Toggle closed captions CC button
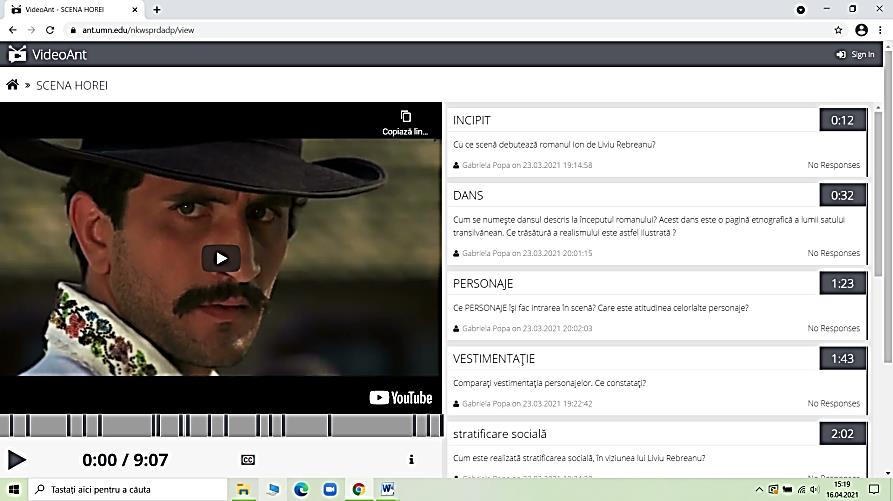This screenshot has width=893, height=501. (x=248, y=460)
